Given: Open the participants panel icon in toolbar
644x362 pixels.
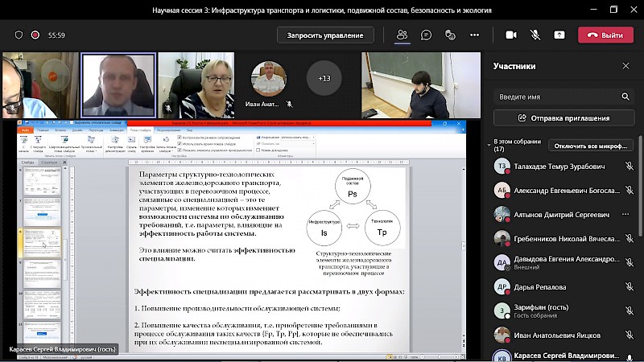Looking at the screenshot, I should coord(402,35).
